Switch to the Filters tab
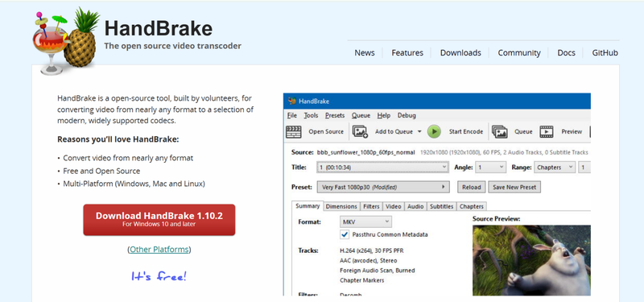 tap(371, 206)
